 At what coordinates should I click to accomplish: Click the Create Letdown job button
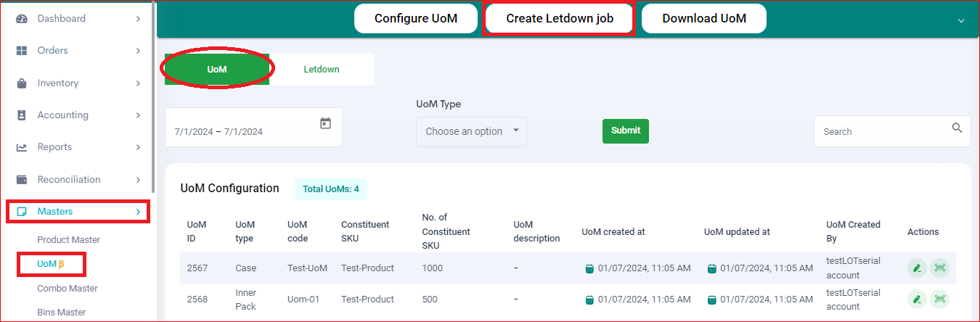(560, 19)
